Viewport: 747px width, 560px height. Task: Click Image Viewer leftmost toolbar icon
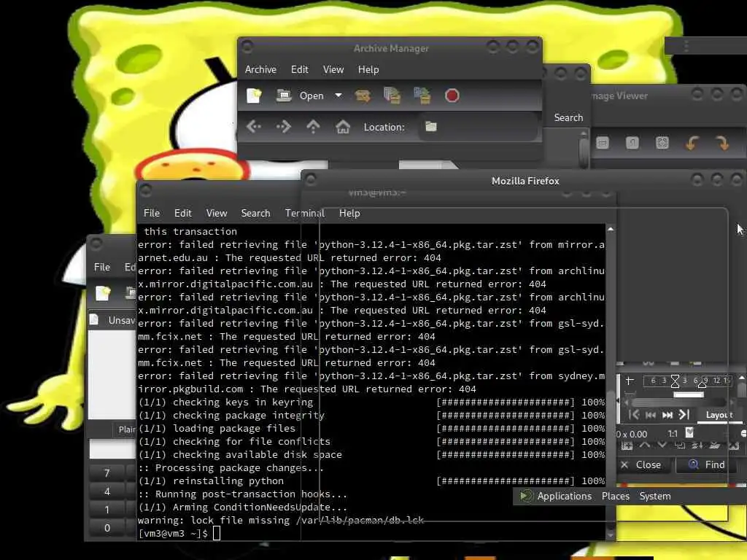[x=603, y=143]
